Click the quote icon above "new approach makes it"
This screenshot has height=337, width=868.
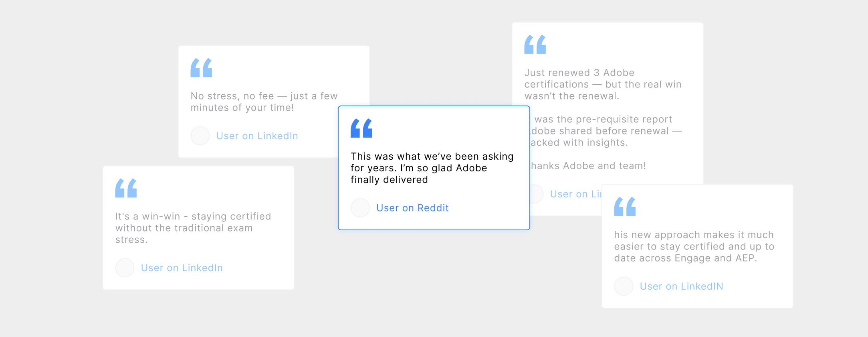tap(625, 207)
